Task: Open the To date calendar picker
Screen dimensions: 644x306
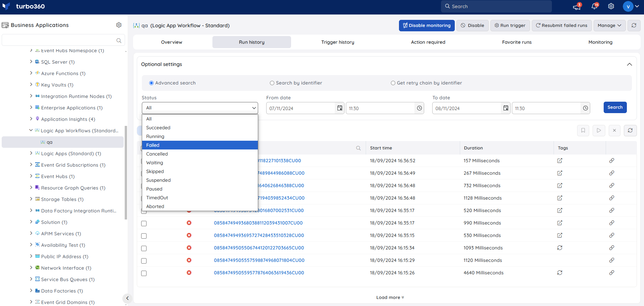Action: click(506, 108)
